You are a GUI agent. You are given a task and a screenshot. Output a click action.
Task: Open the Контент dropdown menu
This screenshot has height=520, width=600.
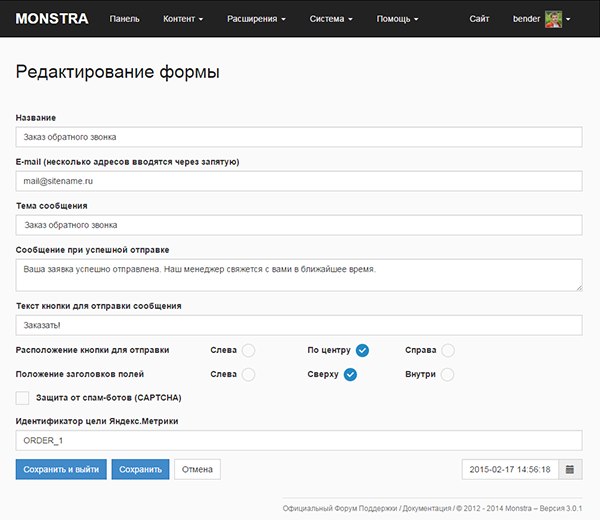(183, 19)
